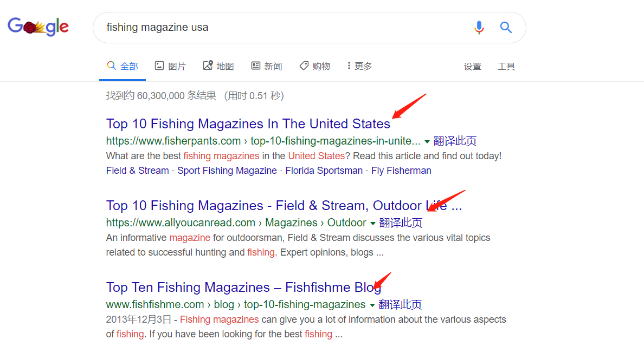
Task: Expand dropdown arrow beside fisherpants.com URL
Action: pos(427,142)
